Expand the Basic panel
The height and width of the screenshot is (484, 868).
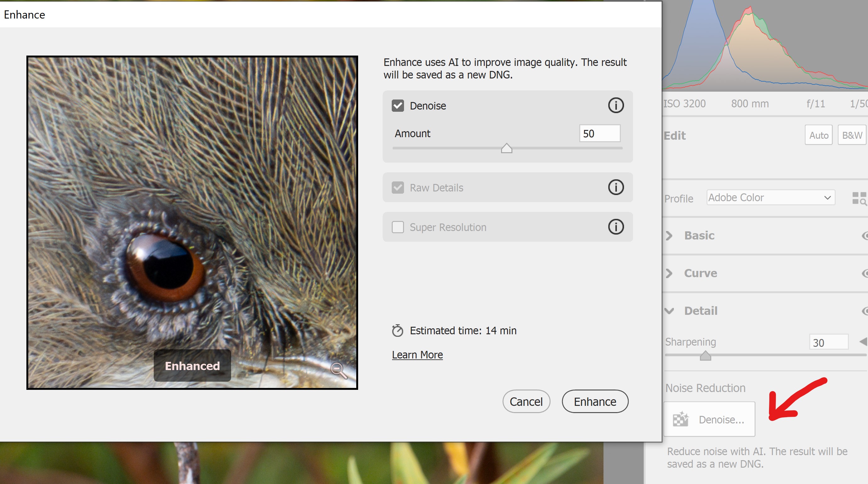tap(669, 236)
